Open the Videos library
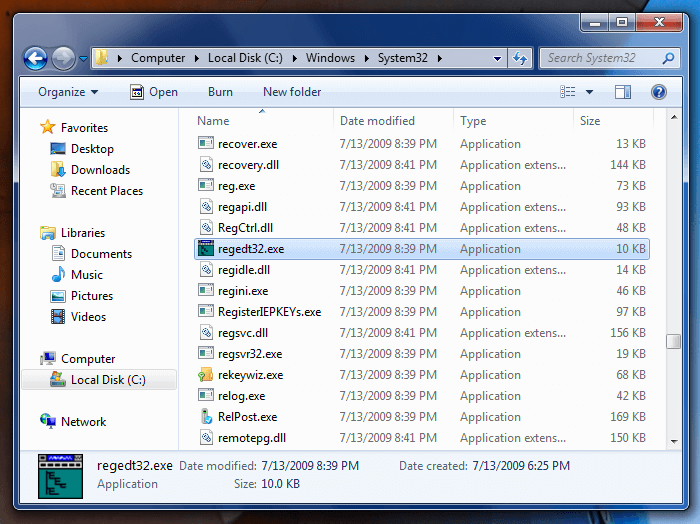700x524 pixels. (79, 316)
